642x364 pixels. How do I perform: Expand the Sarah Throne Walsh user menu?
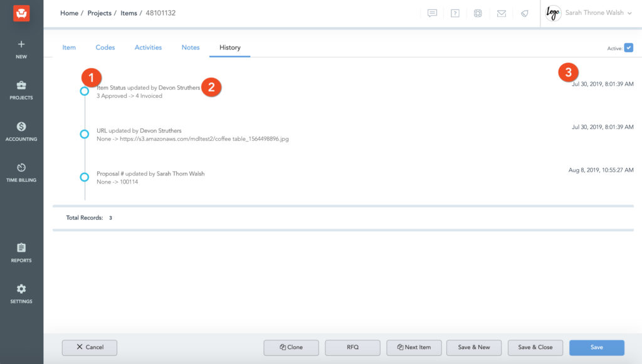[x=599, y=13]
